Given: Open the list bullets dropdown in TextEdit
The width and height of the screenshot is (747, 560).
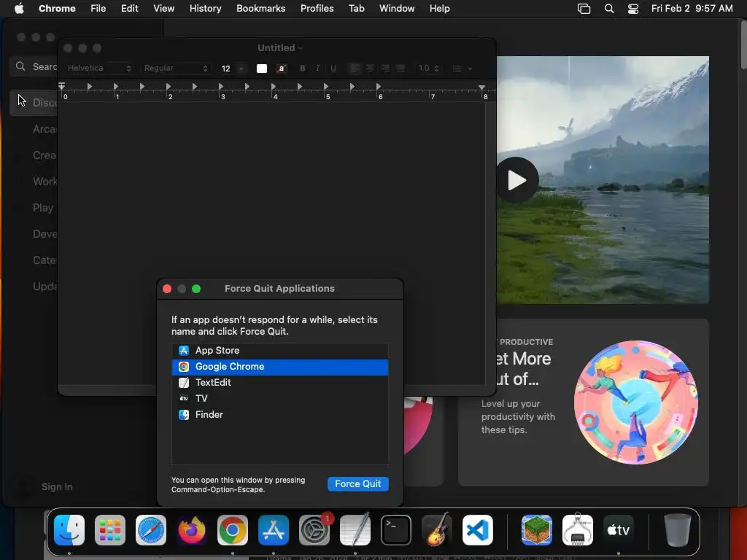Looking at the screenshot, I should coord(462,69).
